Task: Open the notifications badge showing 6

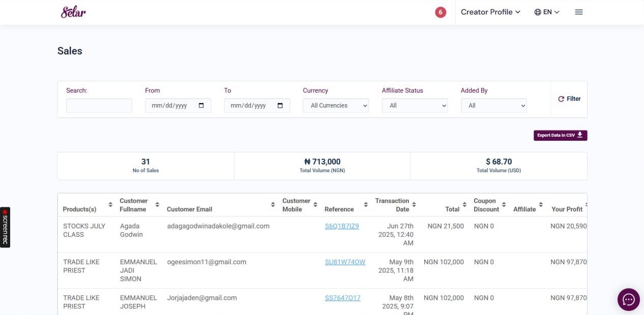Action: click(x=441, y=12)
